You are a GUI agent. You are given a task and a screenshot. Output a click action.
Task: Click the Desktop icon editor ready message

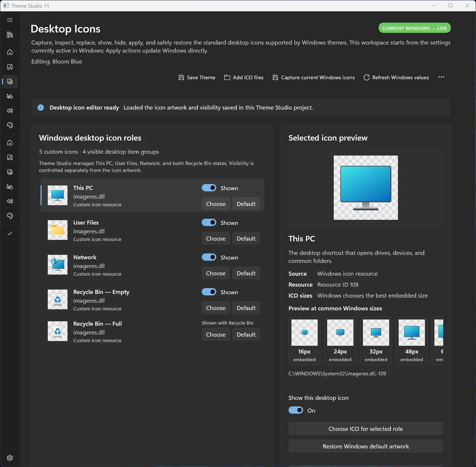[x=84, y=107]
